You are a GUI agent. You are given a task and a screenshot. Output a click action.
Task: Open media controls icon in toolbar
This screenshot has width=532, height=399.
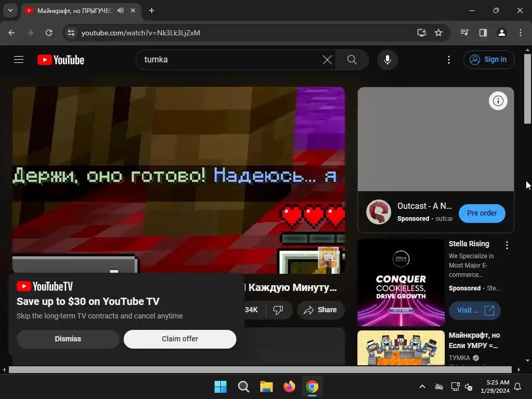point(464,33)
